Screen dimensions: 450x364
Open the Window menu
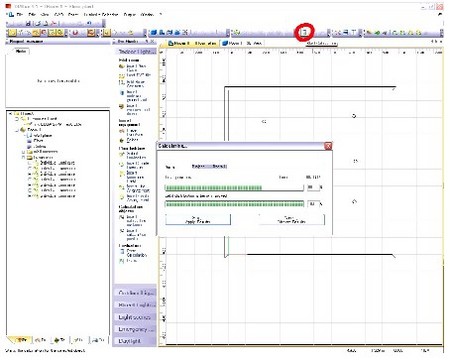point(147,15)
